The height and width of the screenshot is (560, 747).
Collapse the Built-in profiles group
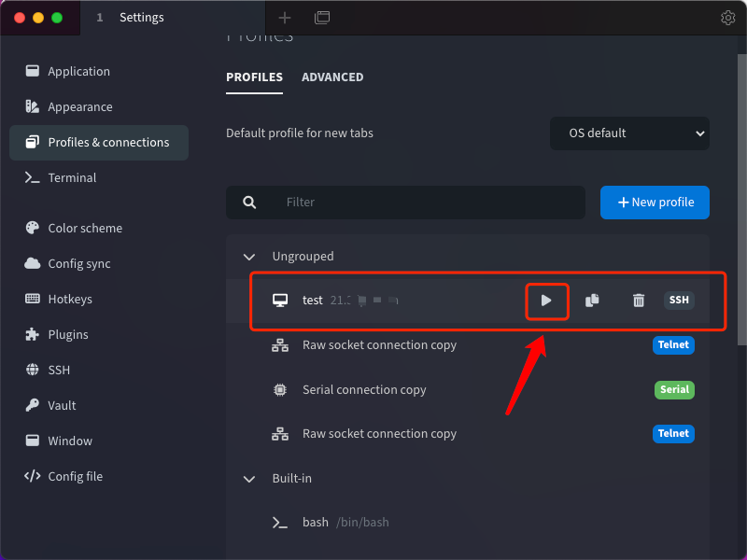(249, 479)
